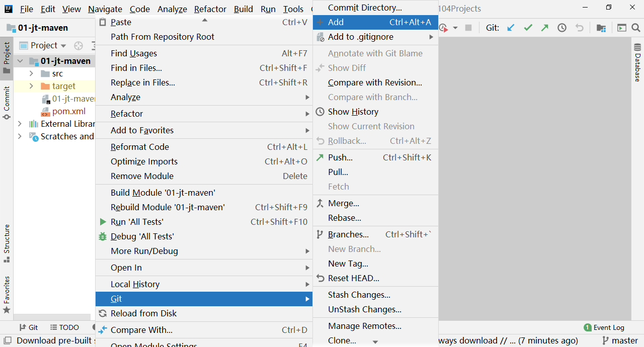Viewport: 644px width, 347px height.
Task: Choose Rebuild Module '01-jt-maven'
Action: tap(204, 207)
